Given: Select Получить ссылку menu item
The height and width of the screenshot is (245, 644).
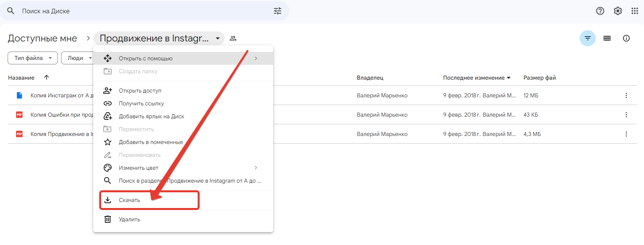Looking at the screenshot, I should [x=183, y=103].
